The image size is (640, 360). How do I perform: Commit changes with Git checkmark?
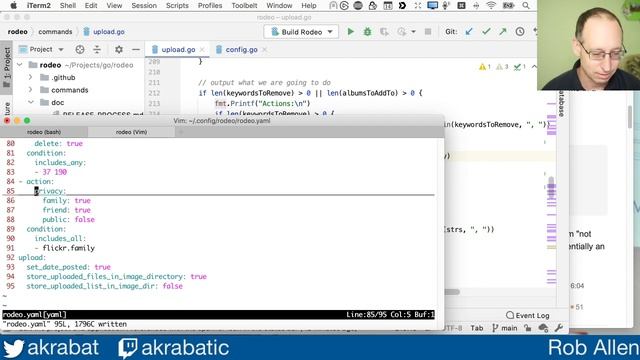click(x=486, y=31)
